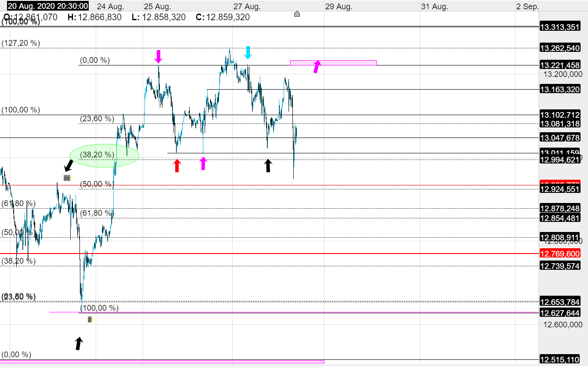
Task: Click the (0,00 %) label above 12.515,110 line
Action: click(x=16, y=354)
